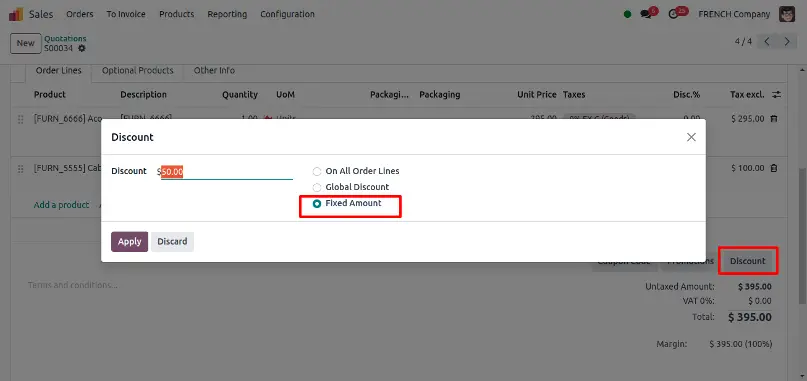807x381 pixels.
Task: Click the Discard button
Action: (x=172, y=241)
